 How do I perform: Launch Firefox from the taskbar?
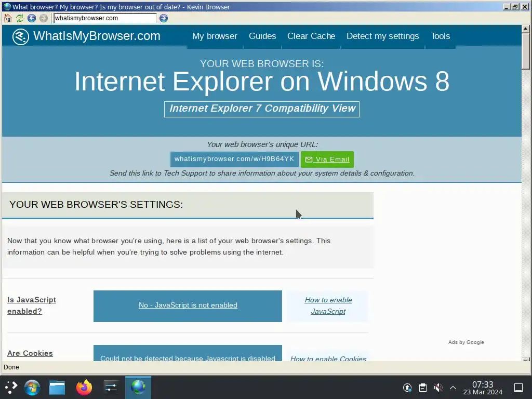coord(84,387)
